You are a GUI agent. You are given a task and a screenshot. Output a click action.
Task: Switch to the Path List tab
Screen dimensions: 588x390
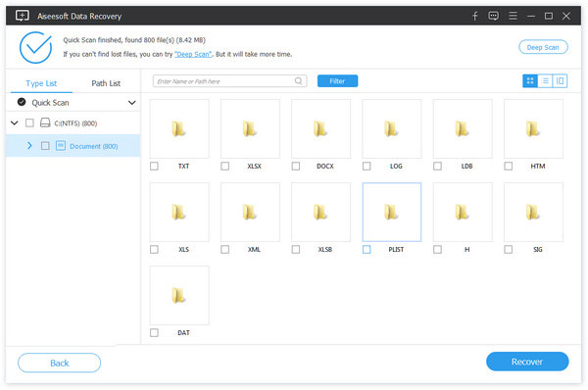pos(106,83)
